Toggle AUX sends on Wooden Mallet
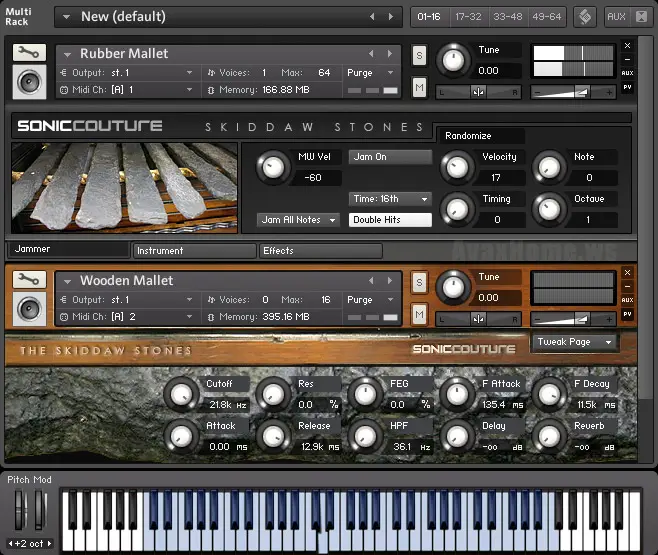The image size is (658, 555). [x=627, y=300]
